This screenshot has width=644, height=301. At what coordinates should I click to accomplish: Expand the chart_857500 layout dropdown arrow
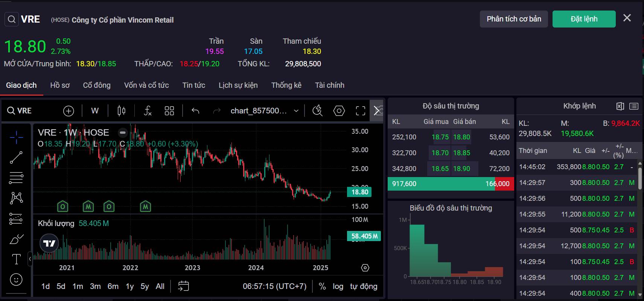(296, 111)
